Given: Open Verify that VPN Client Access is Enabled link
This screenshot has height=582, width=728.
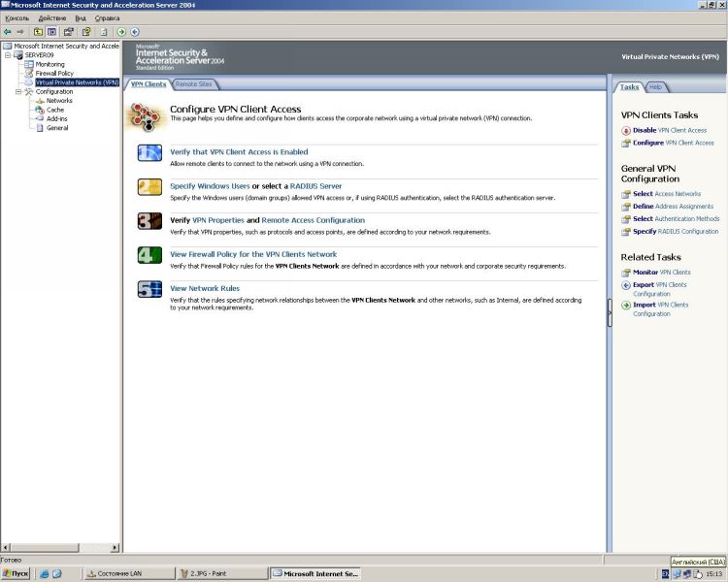Looking at the screenshot, I should pos(239,152).
